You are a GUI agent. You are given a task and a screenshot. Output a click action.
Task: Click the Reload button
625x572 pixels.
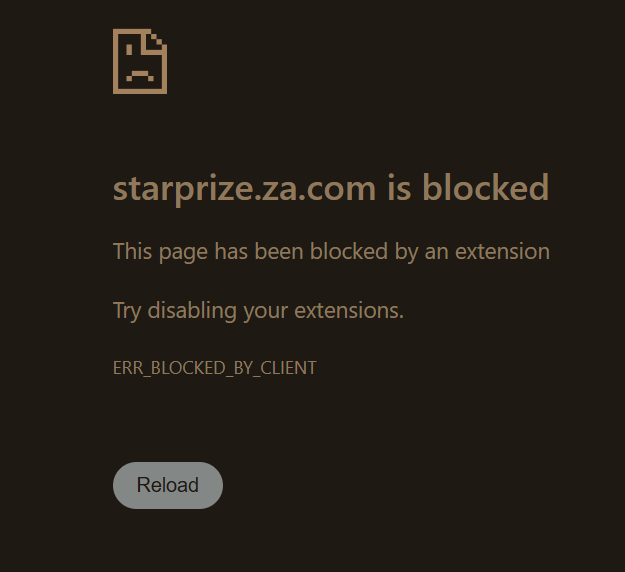point(168,485)
